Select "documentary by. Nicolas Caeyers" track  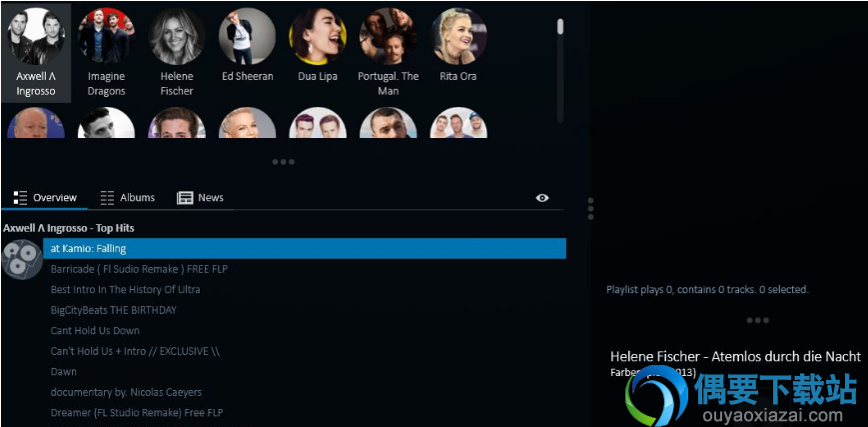[x=126, y=392]
